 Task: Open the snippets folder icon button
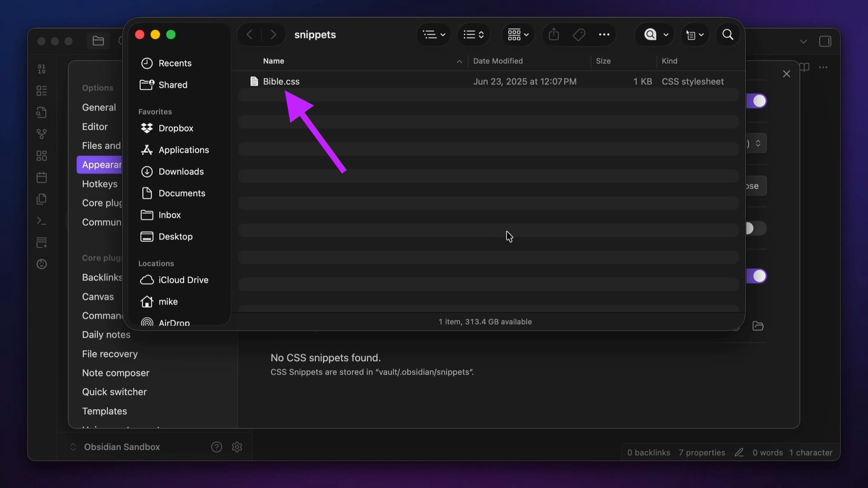tap(758, 326)
